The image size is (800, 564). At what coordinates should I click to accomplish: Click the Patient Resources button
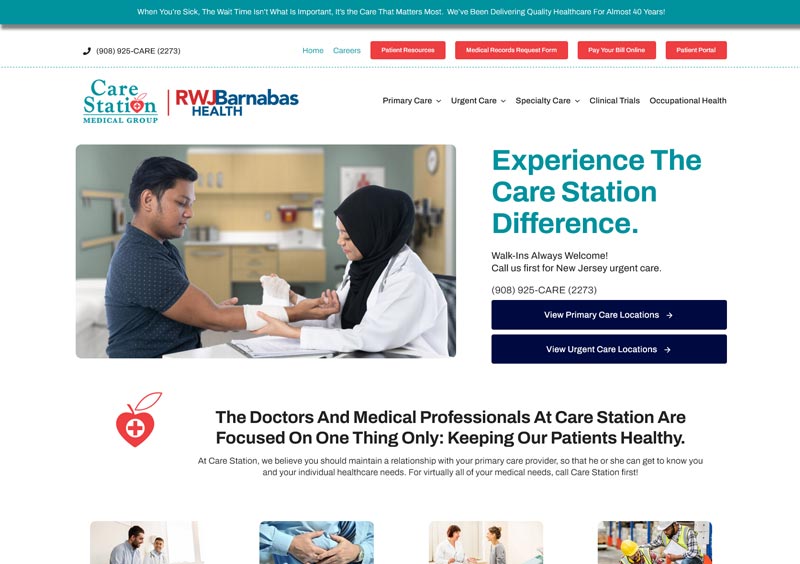click(408, 50)
